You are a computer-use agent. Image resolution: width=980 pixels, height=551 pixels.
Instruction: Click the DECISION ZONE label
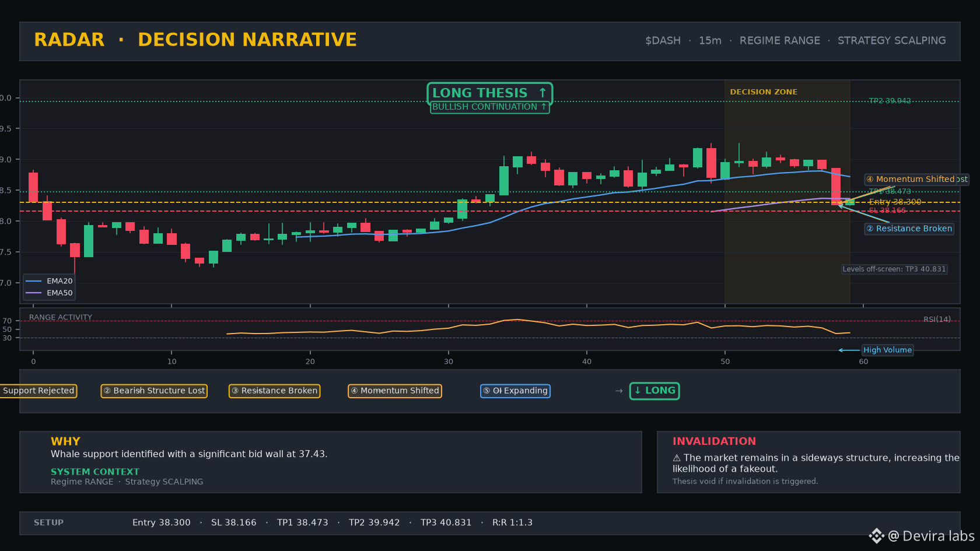pos(763,92)
